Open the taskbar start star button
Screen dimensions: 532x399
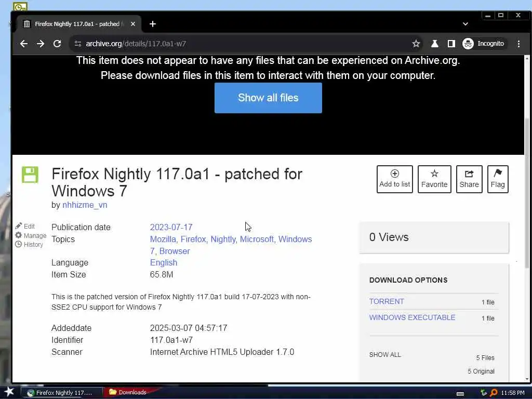coord(9,392)
